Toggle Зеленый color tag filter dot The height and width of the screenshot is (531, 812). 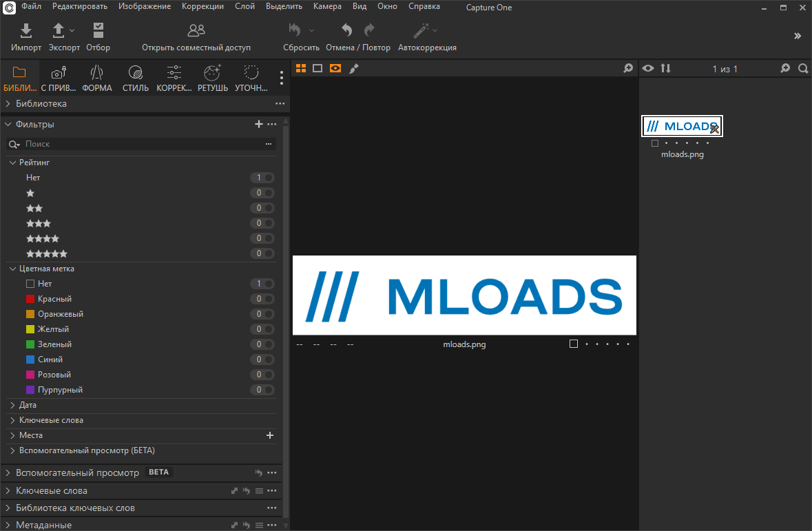269,344
